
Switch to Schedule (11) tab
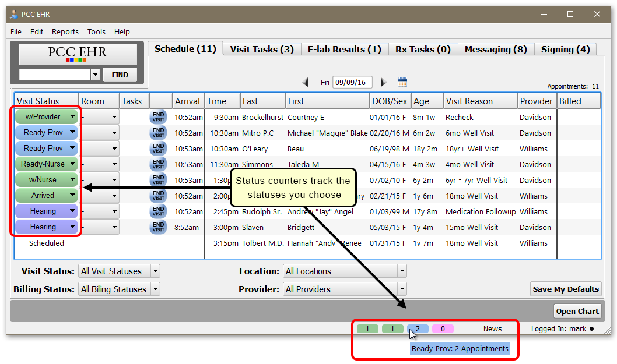click(x=185, y=49)
